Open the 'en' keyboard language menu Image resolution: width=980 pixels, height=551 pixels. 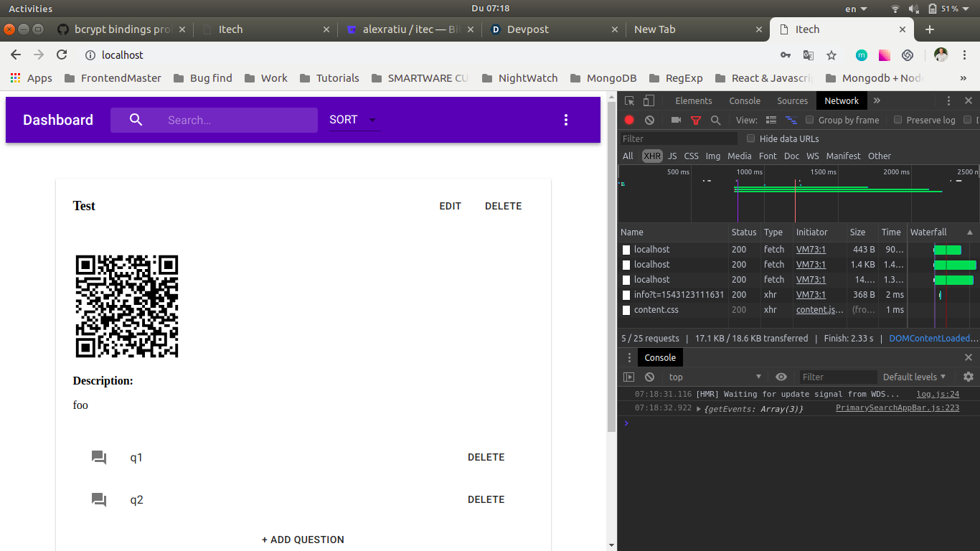point(856,9)
